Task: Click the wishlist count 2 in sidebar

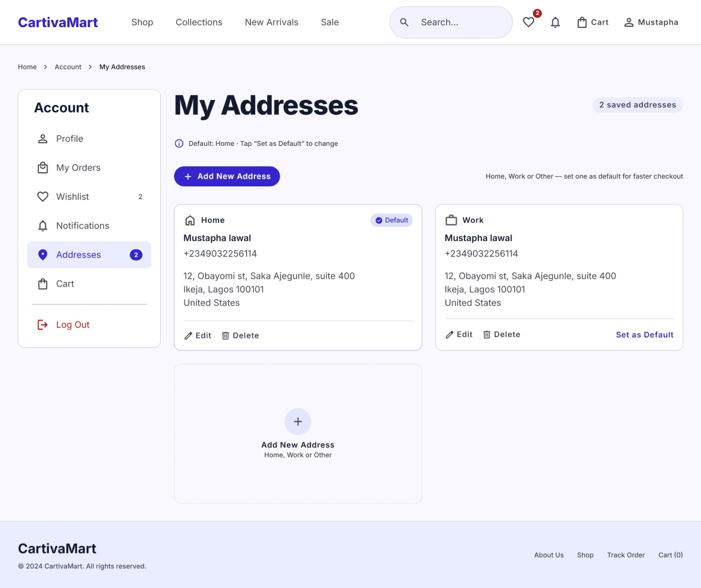Action: (141, 197)
